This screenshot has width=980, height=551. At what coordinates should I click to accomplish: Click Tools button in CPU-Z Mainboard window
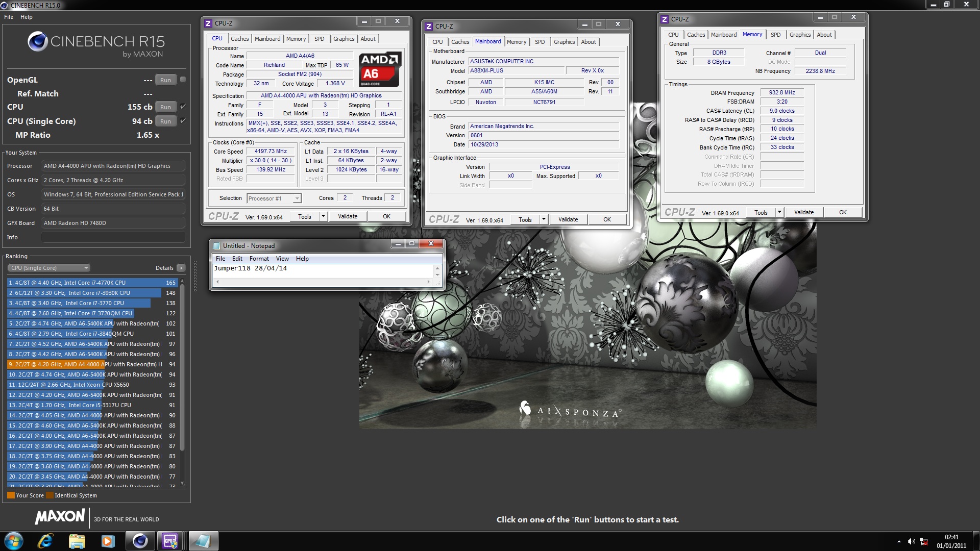[x=525, y=219]
